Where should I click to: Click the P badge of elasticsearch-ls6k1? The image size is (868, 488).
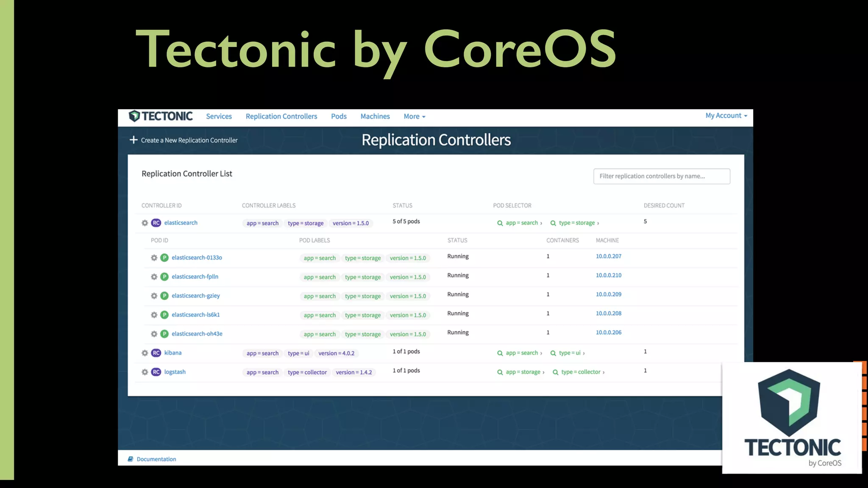click(164, 315)
